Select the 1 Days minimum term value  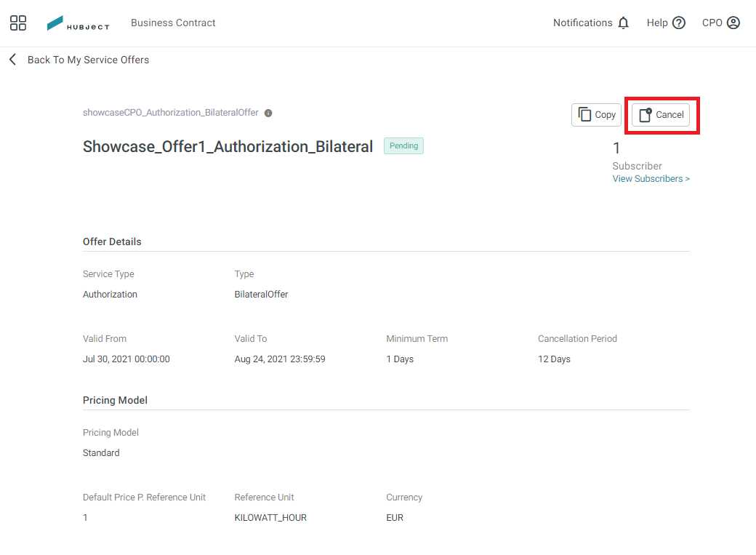point(400,359)
